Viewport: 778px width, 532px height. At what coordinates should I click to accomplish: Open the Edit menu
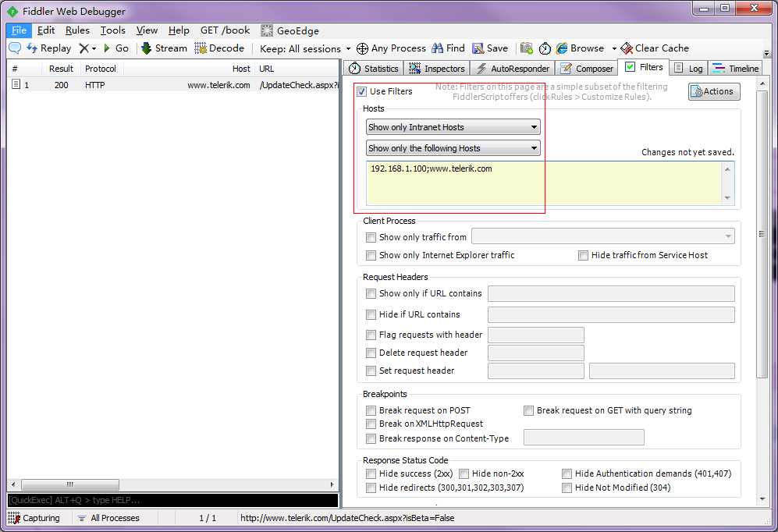(45, 30)
